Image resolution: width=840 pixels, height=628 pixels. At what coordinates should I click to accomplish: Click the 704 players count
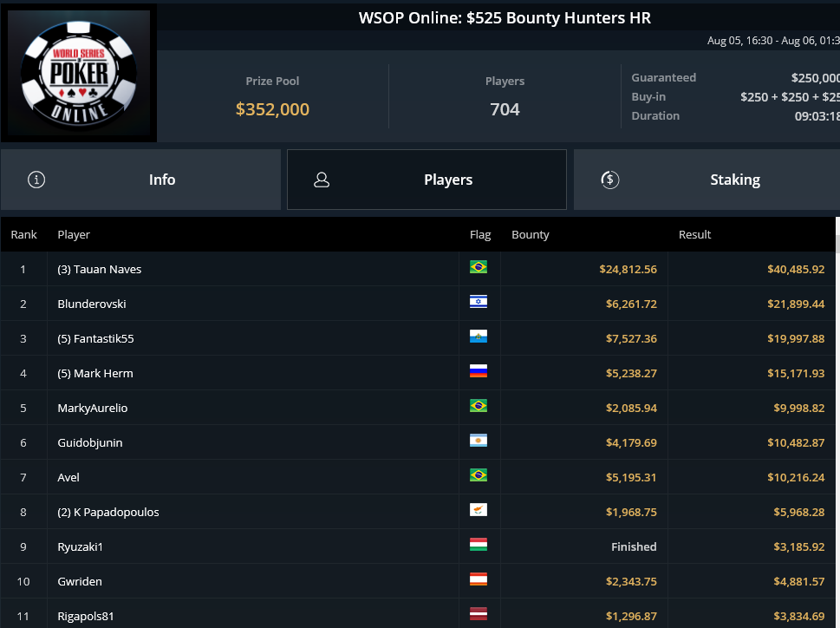(x=505, y=109)
